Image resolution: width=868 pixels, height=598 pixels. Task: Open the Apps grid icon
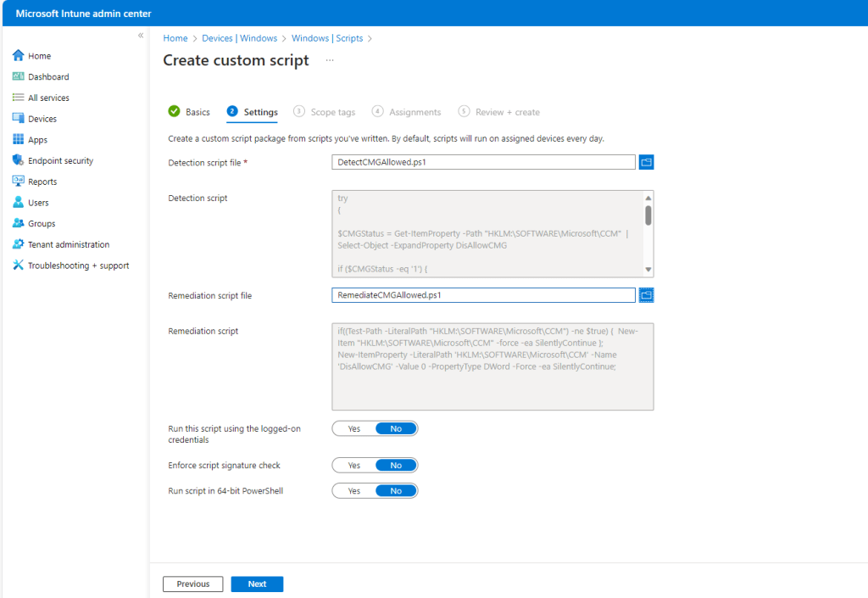point(18,140)
